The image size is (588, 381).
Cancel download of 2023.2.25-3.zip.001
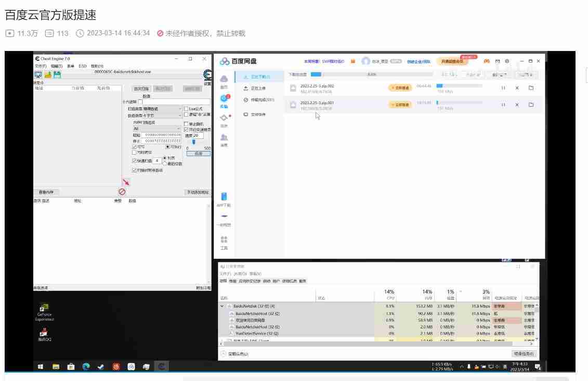517,105
